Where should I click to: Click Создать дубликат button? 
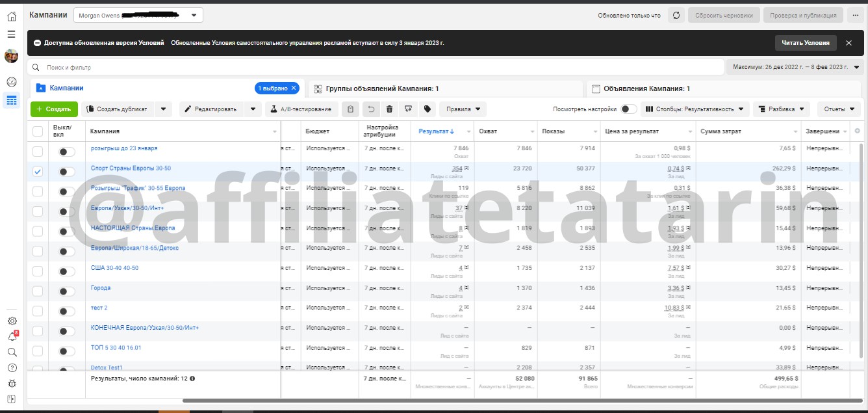(x=118, y=109)
